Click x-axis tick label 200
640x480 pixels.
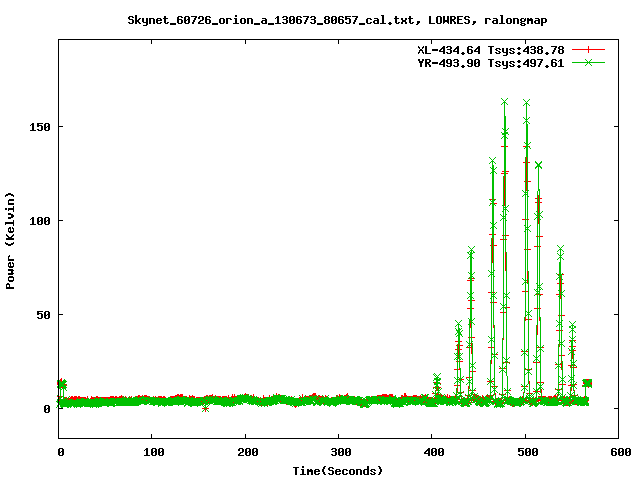tap(247, 452)
